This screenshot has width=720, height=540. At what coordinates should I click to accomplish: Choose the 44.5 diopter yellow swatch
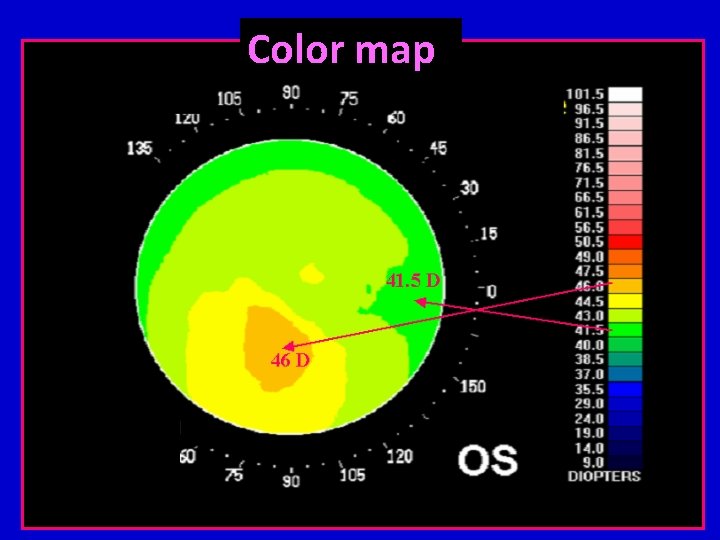pyautogui.click(x=625, y=301)
